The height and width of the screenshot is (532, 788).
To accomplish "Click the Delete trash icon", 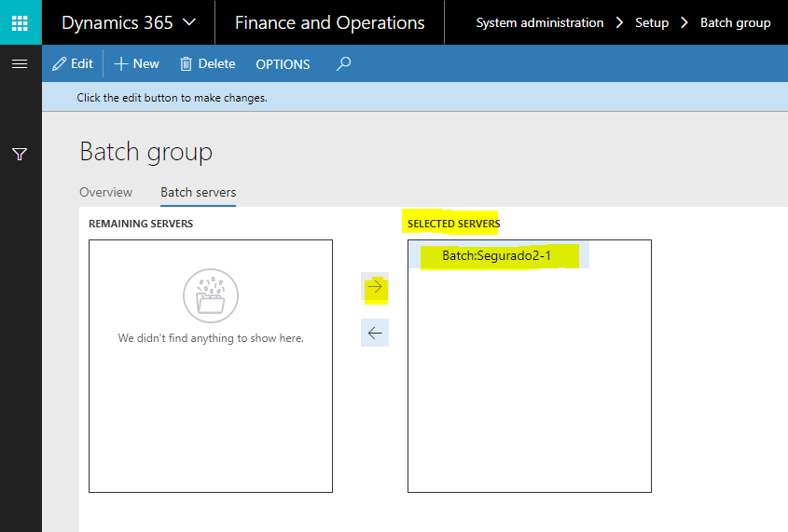I will point(187,63).
